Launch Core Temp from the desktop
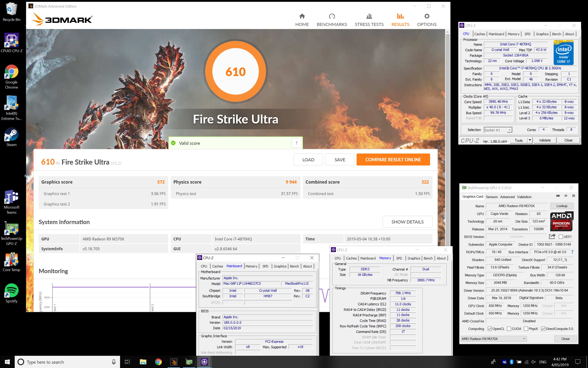Screen dimensions: 588x368 [x=11, y=262]
